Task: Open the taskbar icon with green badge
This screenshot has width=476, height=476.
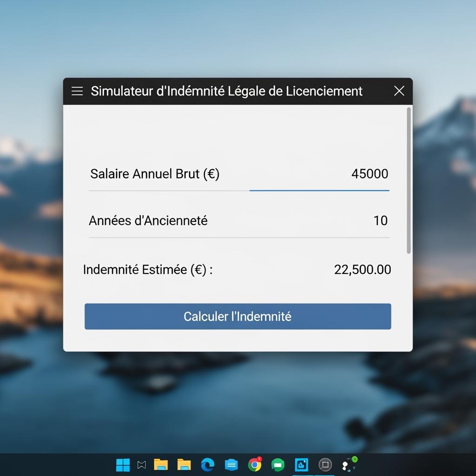Action: tap(350, 464)
